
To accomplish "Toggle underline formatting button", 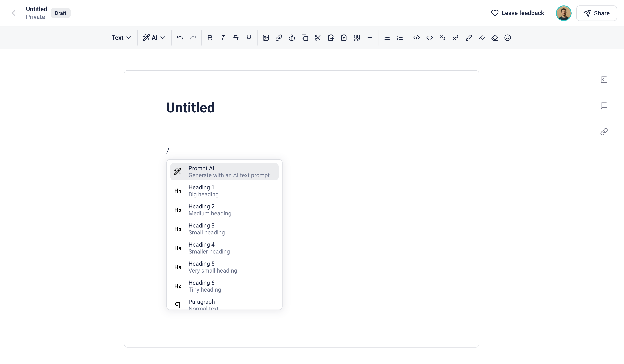I will point(249,38).
